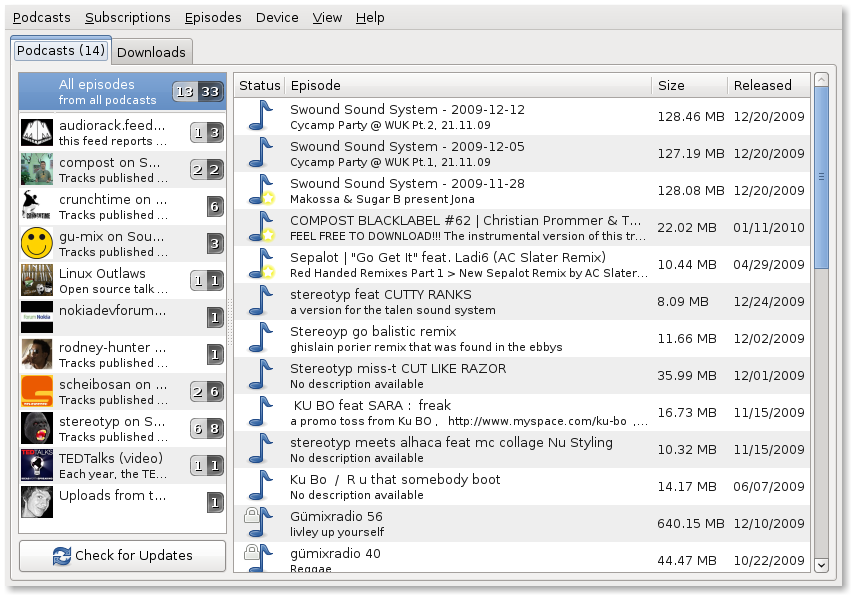Click the Uploads from t... cover thumbnail
The image size is (851, 595).
coord(37,502)
